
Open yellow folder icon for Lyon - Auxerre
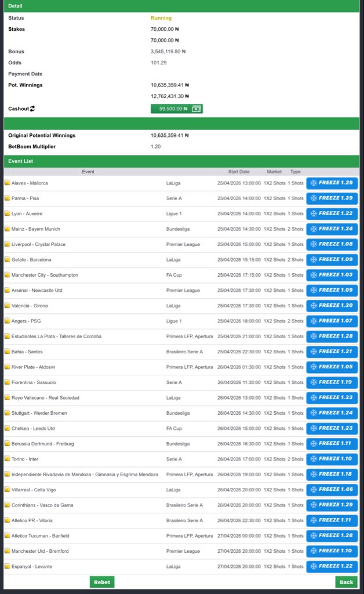[x=7, y=213]
